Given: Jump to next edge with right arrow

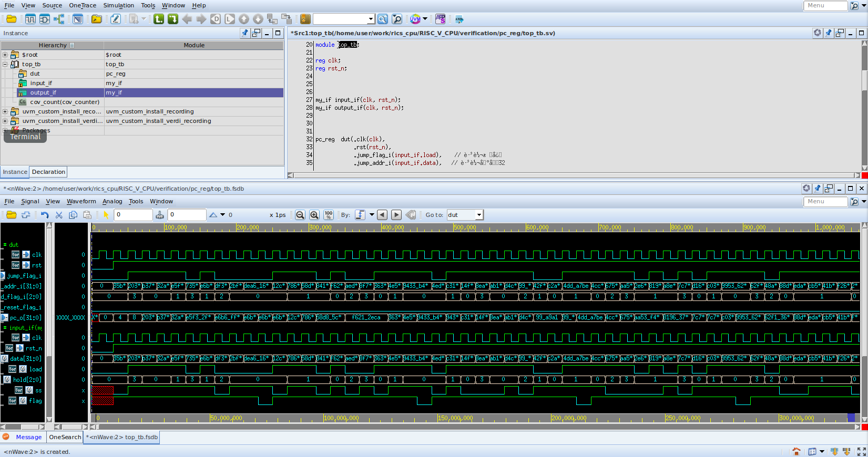Looking at the screenshot, I should (396, 215).
